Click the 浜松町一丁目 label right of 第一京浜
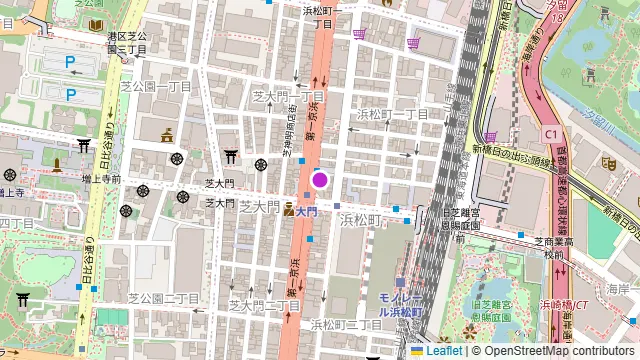Screen dimensions: 640x360 [393, 114]
